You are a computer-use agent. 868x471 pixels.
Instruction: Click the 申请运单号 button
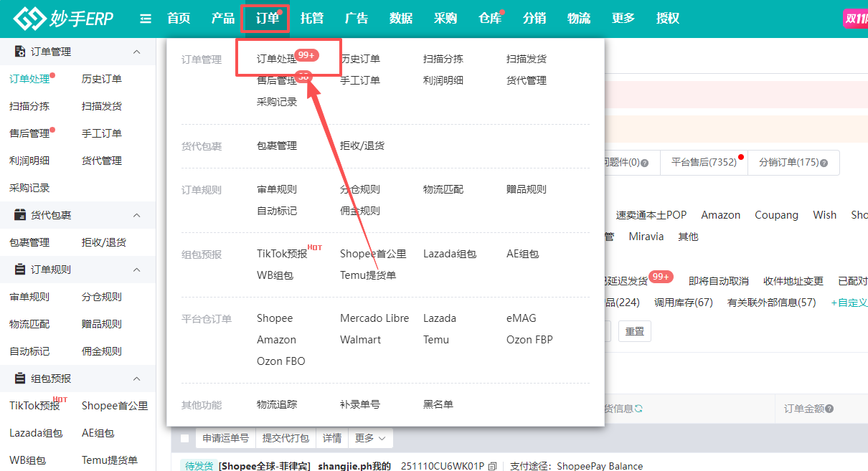(226, 438)
